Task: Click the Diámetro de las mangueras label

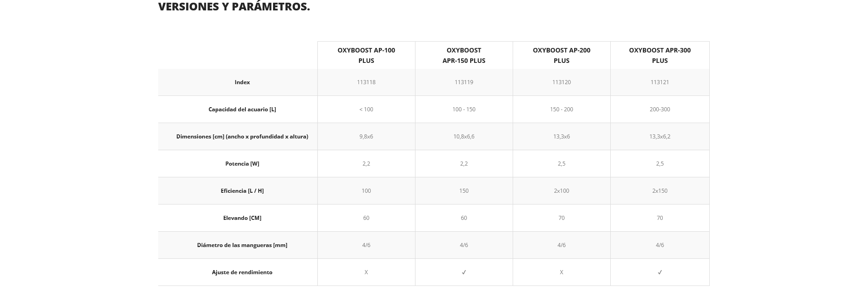Action: 242,245
